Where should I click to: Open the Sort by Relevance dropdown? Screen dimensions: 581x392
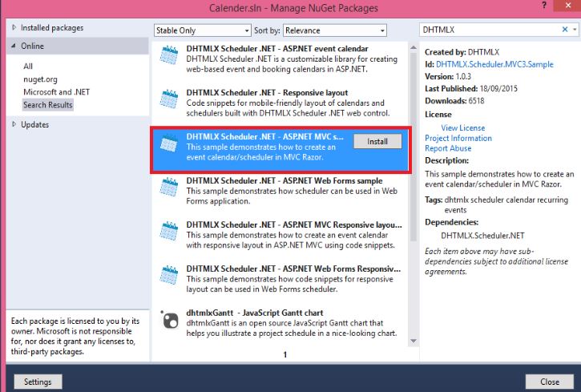pos(335,30)
